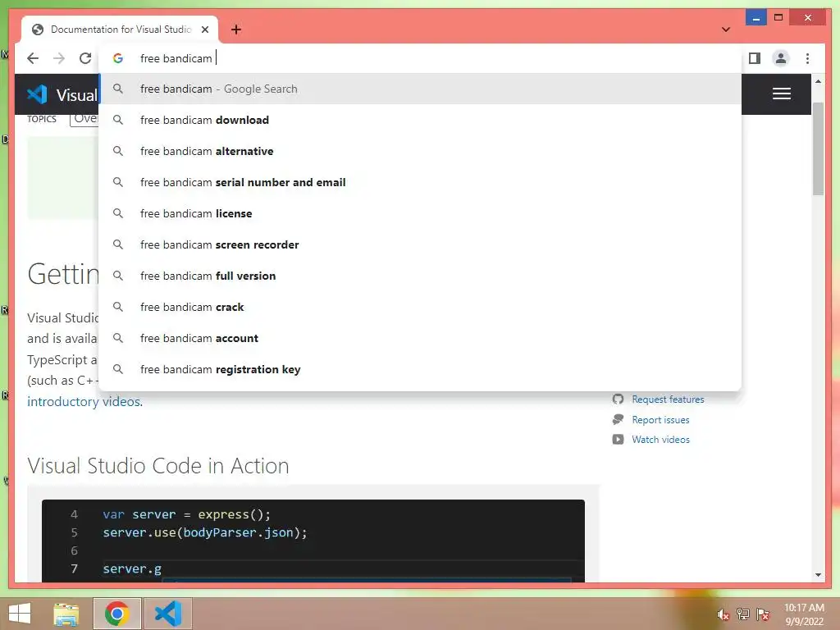Screen dimensions: 840x630
Task: Pick 'free bandicam serial number and email'
Action: tap(420, 182)
